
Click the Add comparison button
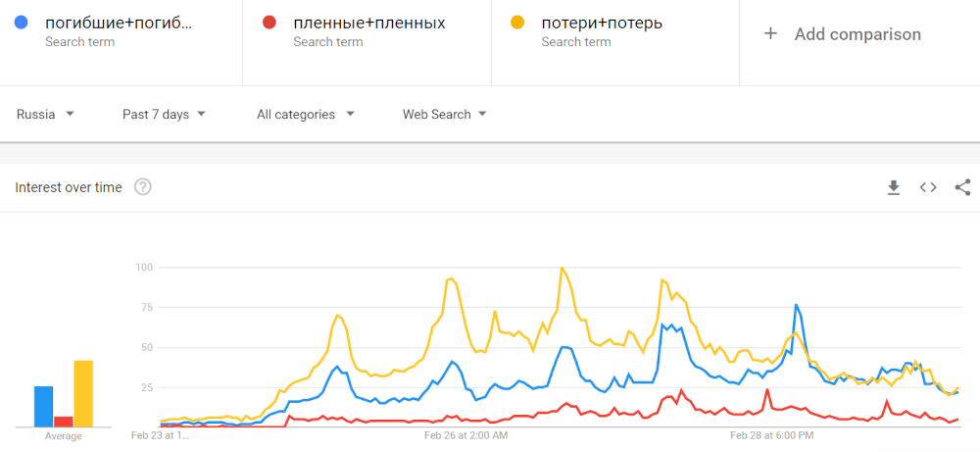(857, 34)
